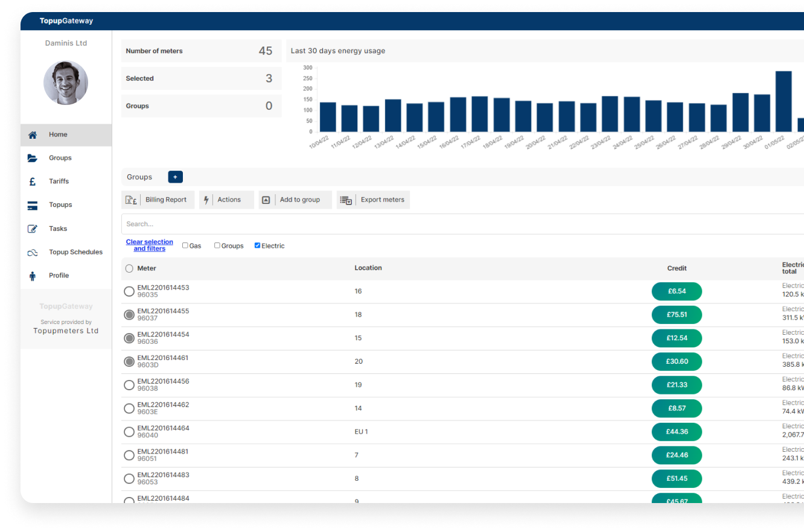Uncheck the Electric filter checkbox
This screenshot has width=804, height=532.
258,245
